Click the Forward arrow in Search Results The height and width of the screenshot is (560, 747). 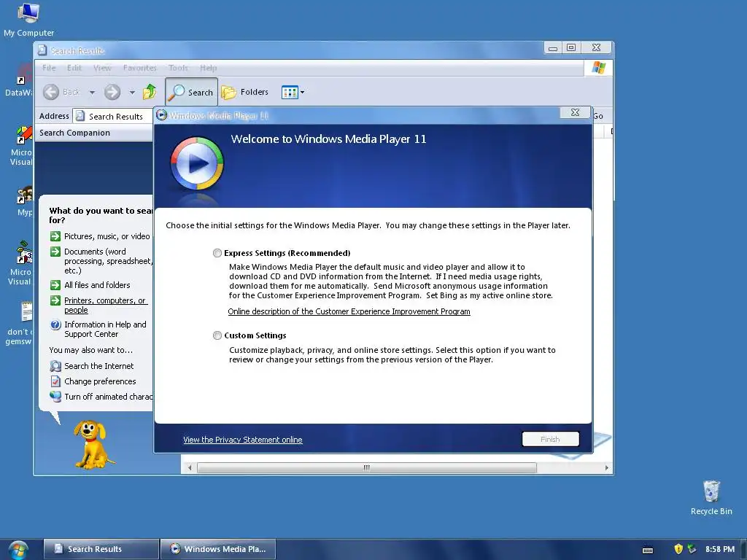click(x=112, y=92)
